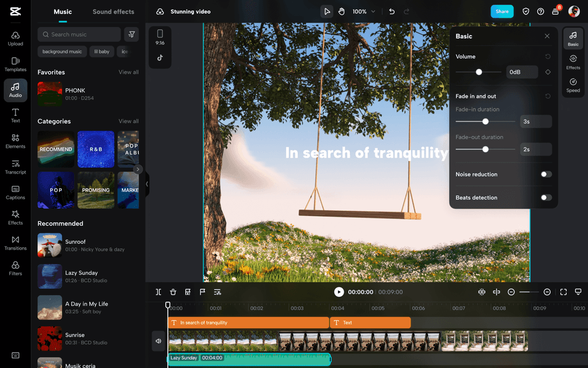Viewport: 588px width, 368px height.
Task: Click the Share button
Action: (x=502, y=11)
